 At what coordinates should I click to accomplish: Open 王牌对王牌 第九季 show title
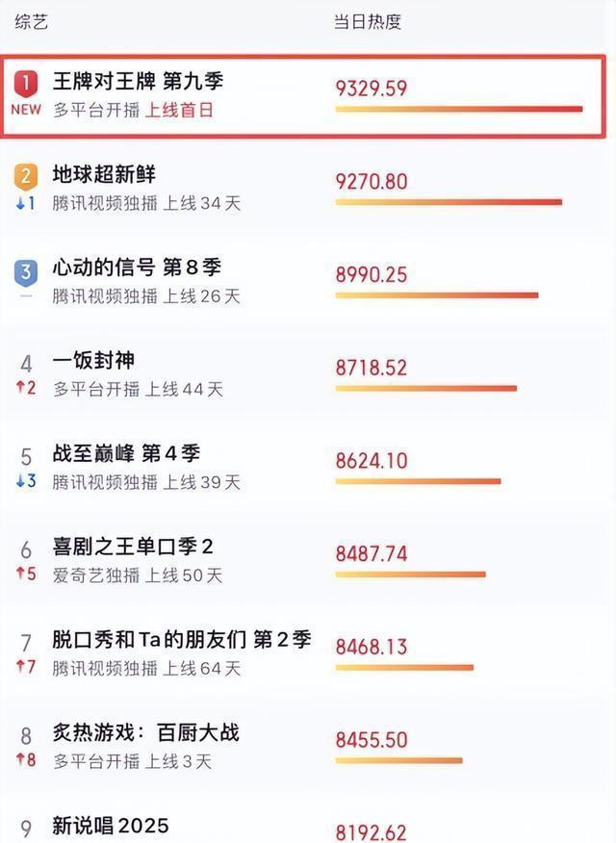[x=138, y=81]
